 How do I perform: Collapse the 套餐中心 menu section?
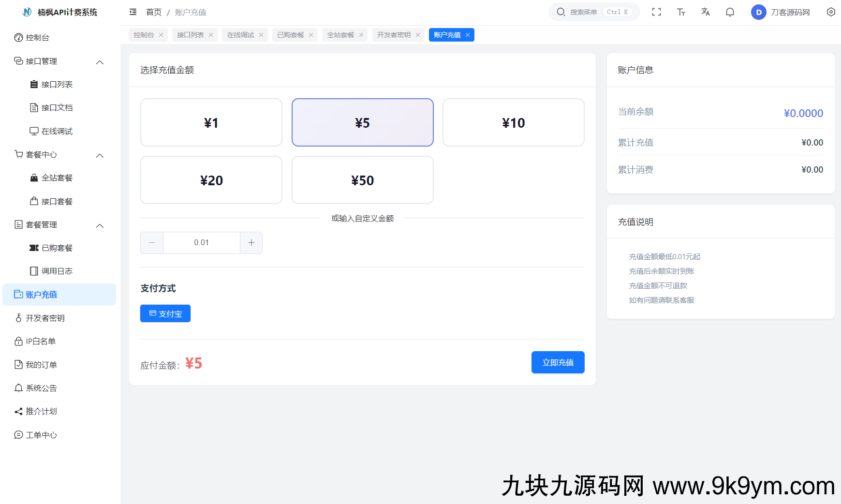100,155
